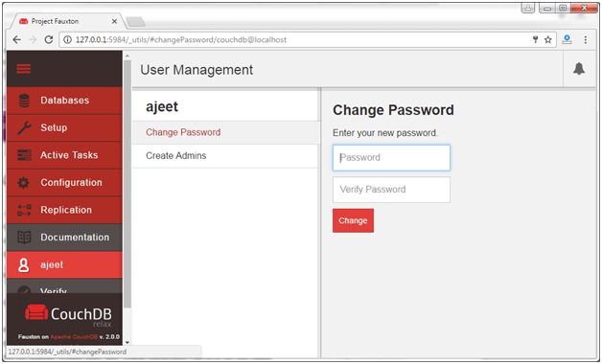Click the notification bell icon
This screenshot has height=364, width=602.
[x=579, y=69]
